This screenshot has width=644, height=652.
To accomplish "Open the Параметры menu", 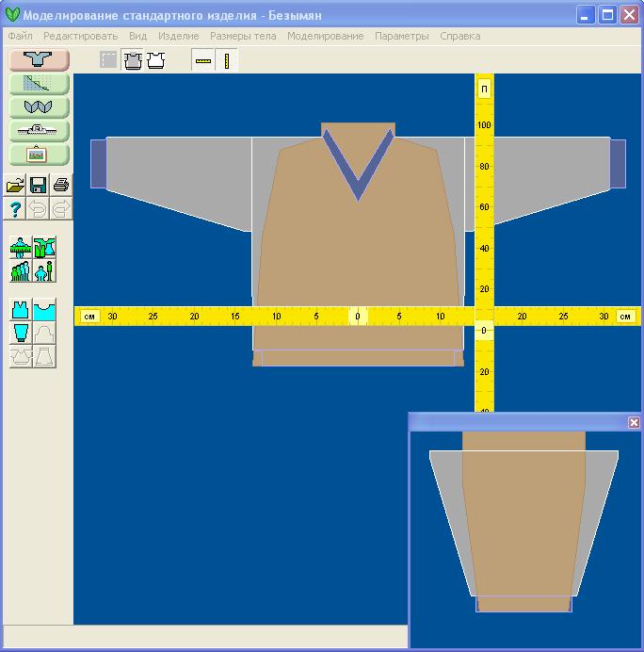I will pos(402,36).
